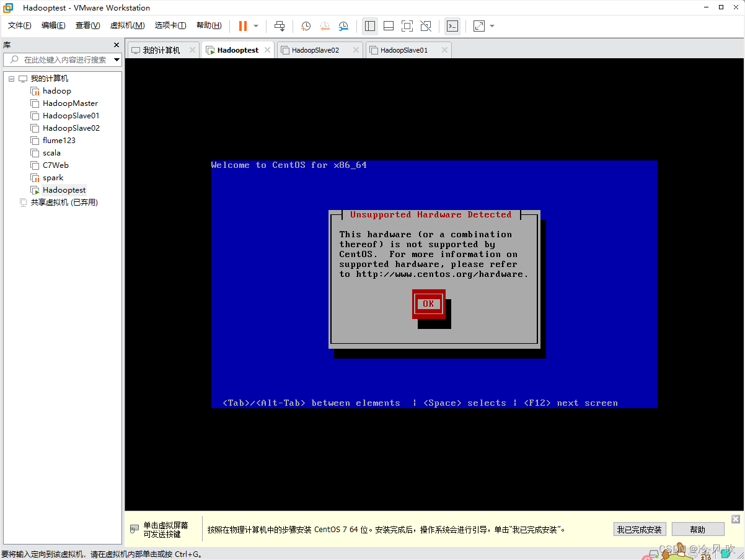This screenshot has width=745, height=560.
Task: Collapse the 我的计算机 tree node
Action: (x=11, y=79)
